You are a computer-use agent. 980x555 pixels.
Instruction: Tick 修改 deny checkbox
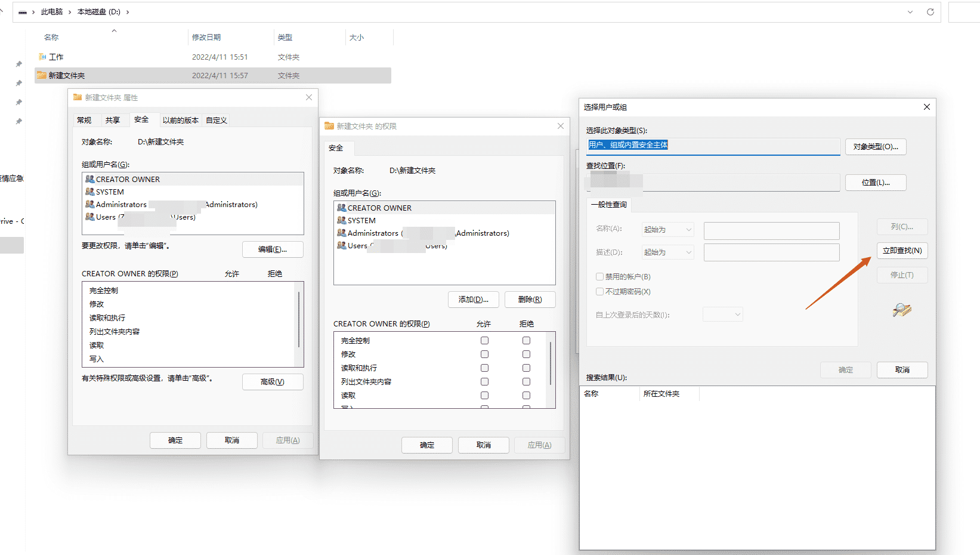click(526, 354)
